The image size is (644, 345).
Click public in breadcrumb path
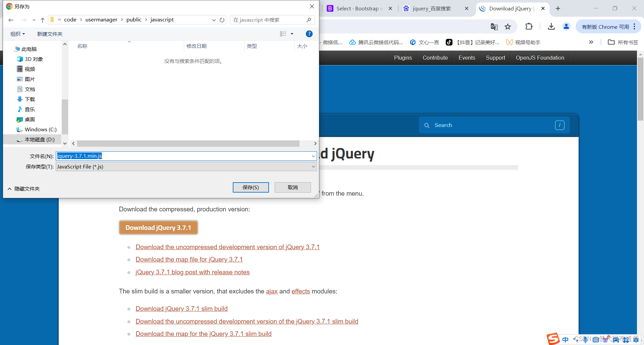point(134,20)
